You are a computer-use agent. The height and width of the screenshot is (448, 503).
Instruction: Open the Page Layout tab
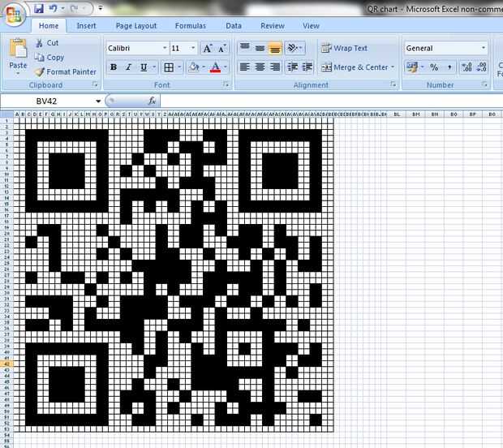(x=136, y=26)
